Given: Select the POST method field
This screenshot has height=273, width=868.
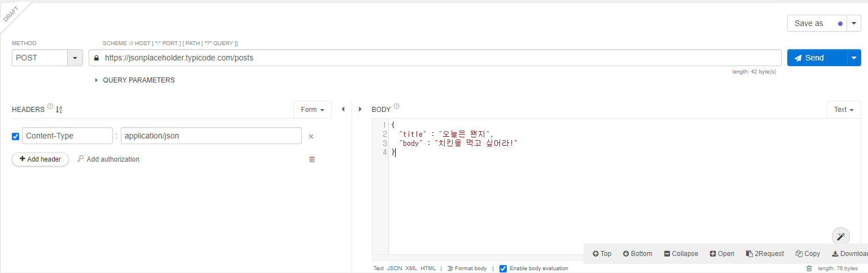Looking at the screenshot, I should (40, 58).
